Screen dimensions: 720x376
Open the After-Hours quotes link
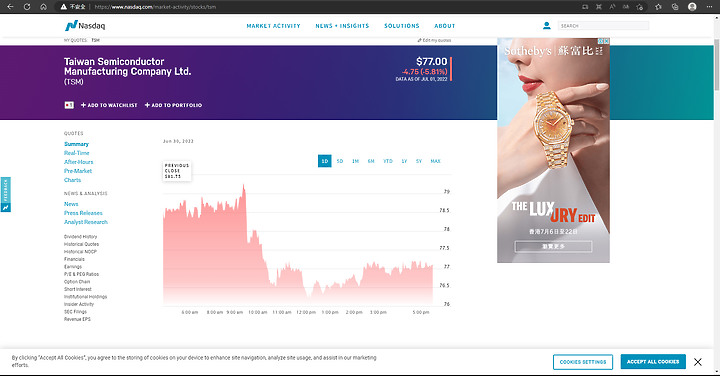(x=79, y=162)
